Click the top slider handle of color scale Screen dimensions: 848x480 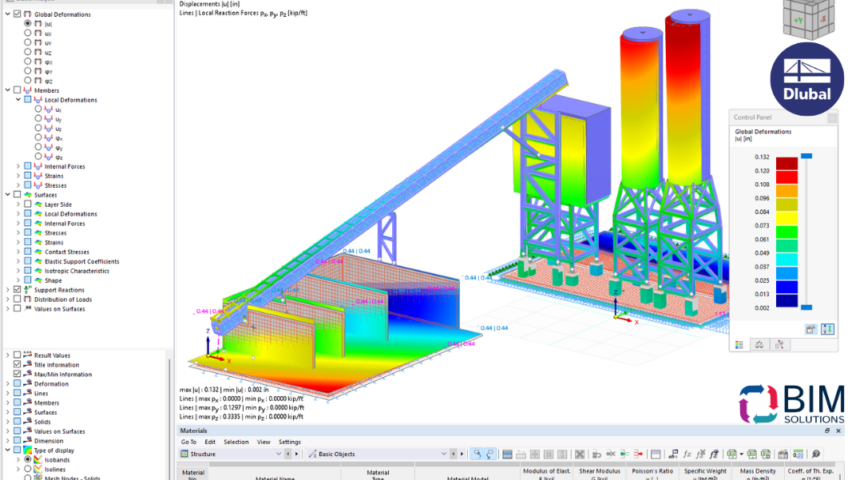(806, 156)
